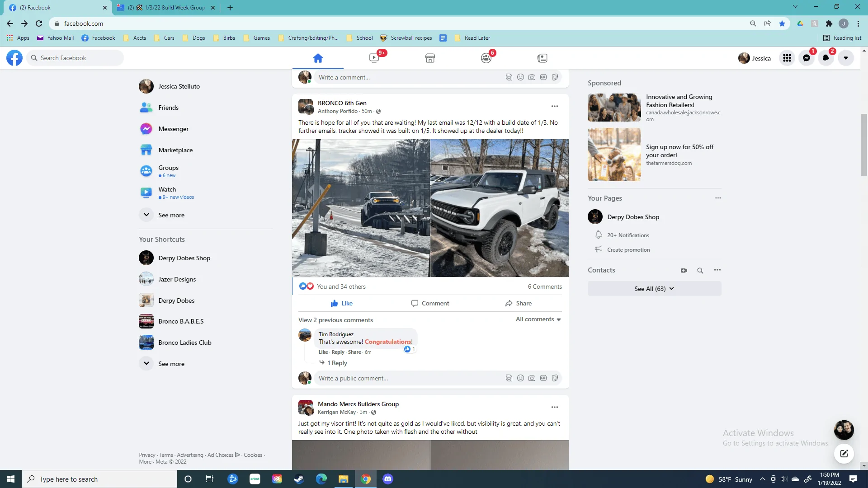Go to Facebook Home feed tab
Viewport: 868px width, 488px height.
pyautogui.click(x=318, y=58)
